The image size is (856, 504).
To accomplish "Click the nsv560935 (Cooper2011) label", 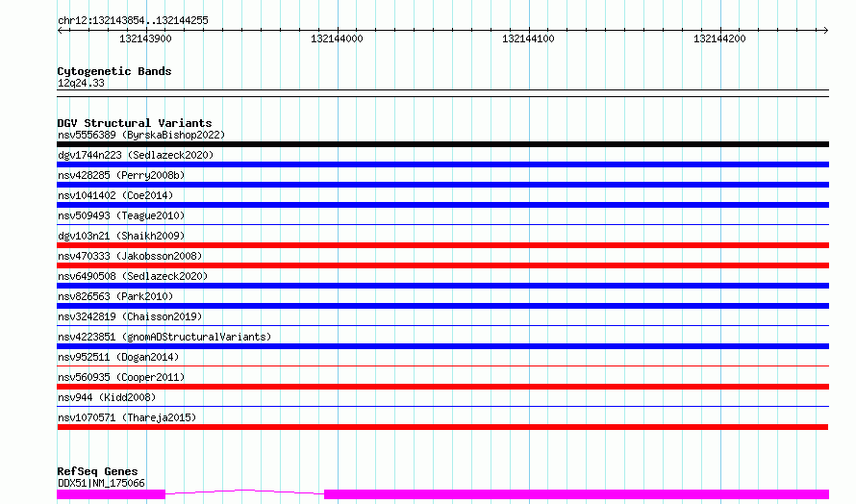I will pyautogui.click(x=121, y=377).
